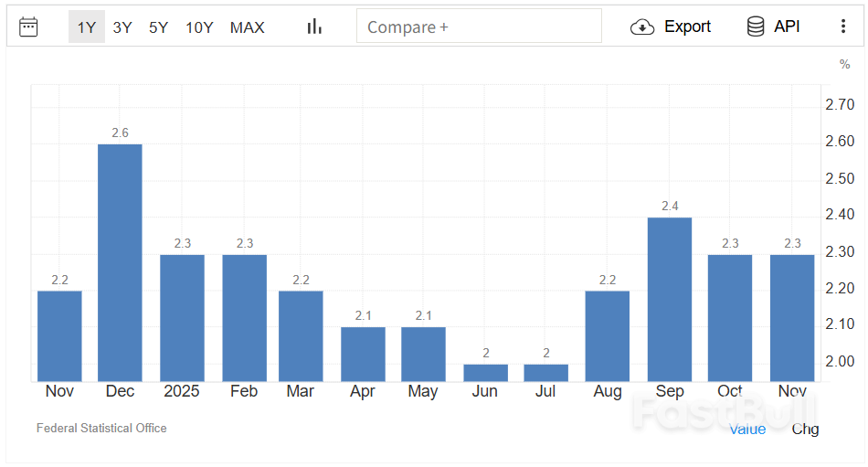
Task: Select the 5Y time range
Action: click(158, 27)
